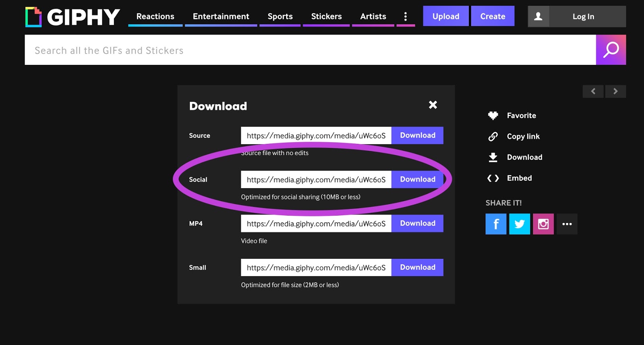
Task: Share on Instagram
Action: (543, 224)
